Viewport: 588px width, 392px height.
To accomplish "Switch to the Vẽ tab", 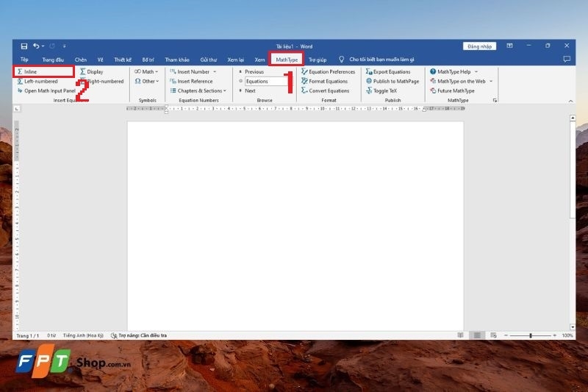I will coord(100,60).
